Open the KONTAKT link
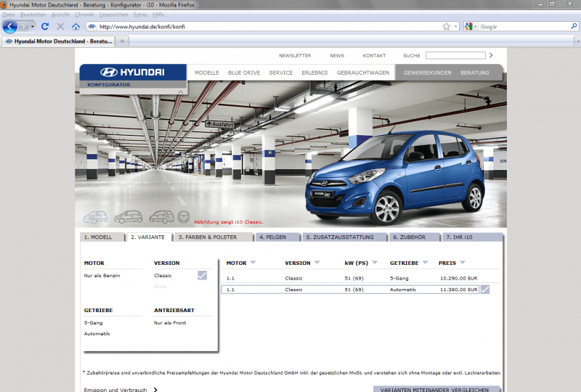 tap(374, 56)
